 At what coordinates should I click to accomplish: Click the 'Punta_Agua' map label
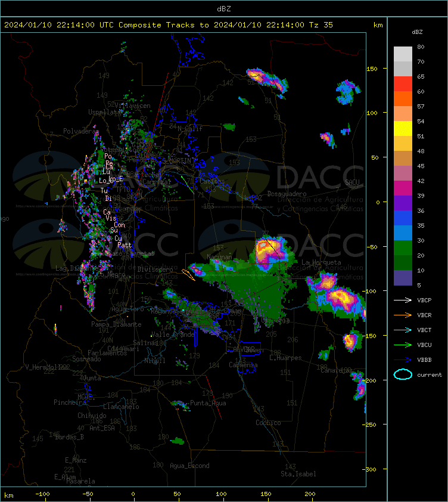click(208, 403)
